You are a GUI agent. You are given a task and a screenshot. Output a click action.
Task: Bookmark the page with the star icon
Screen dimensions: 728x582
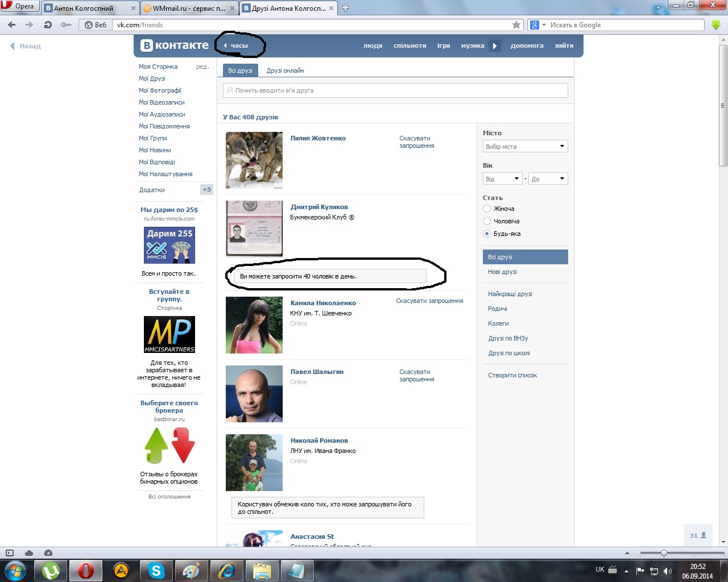pyautogui.click(x=516, y=25)
